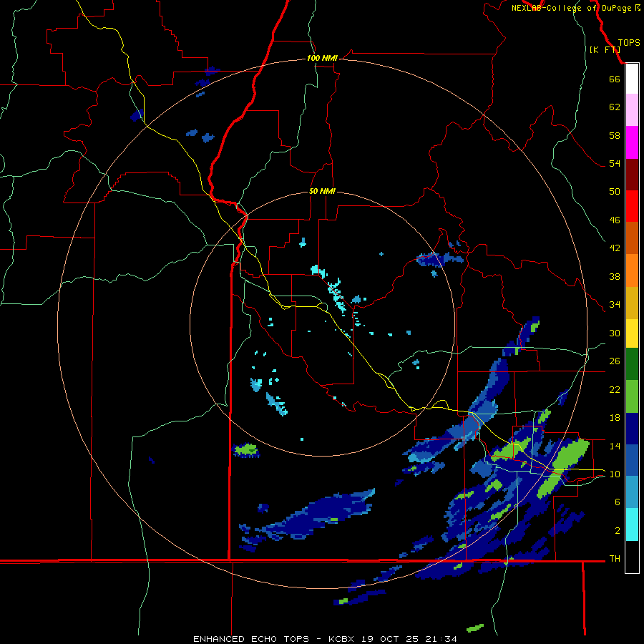Screen dimensions: 644x644
Task: Click the '100 NMI' range ring label
Action: point(322,59)
